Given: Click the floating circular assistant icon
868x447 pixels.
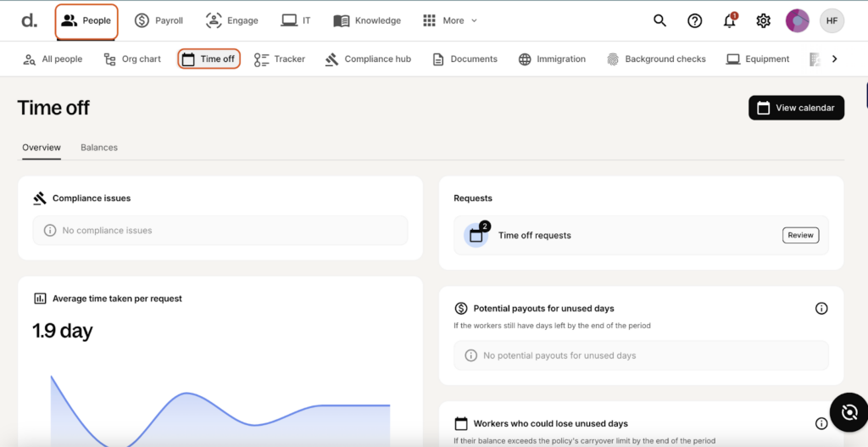Looking at the screenshot, I should click(848, 412).
